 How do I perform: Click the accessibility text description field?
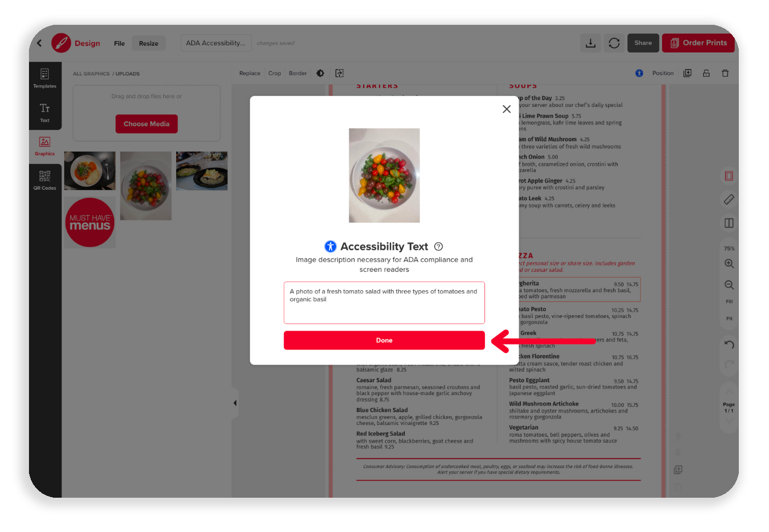[384, 303]
